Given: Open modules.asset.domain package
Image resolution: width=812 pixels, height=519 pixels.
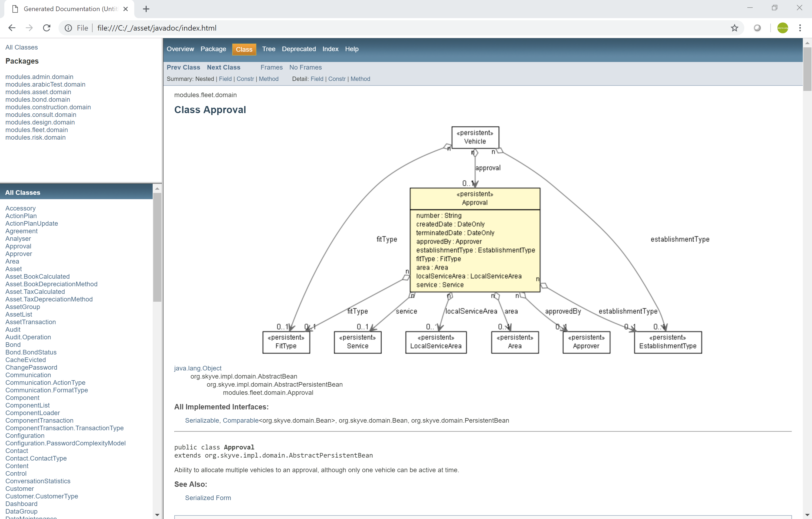Looking at the screenshot, I should pos(38,92).
